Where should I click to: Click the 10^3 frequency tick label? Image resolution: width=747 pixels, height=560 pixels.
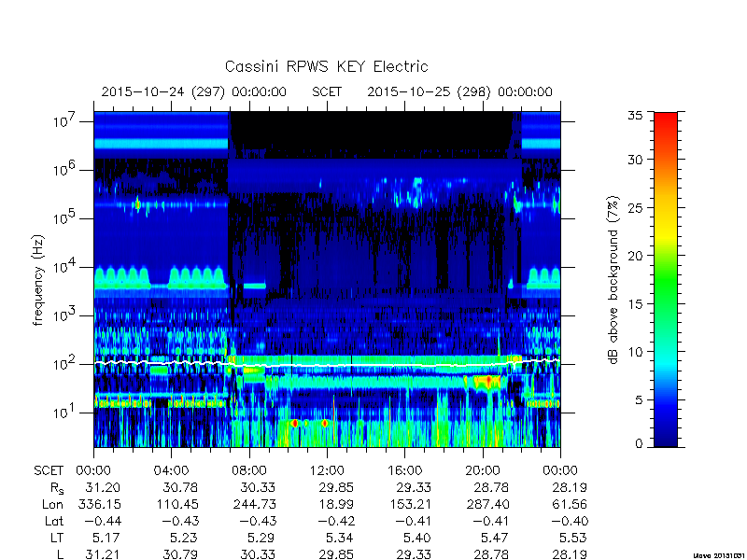point(64,315)
